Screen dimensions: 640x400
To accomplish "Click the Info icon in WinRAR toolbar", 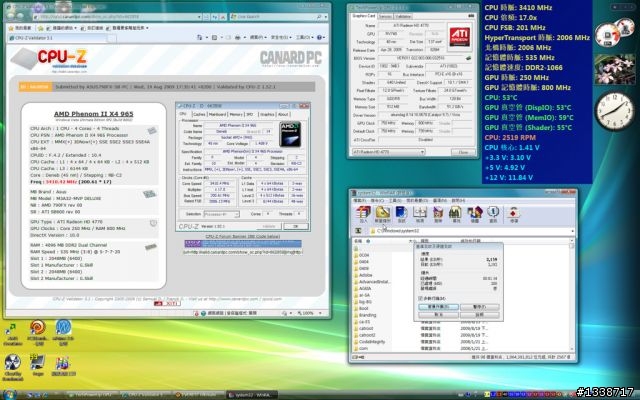I will (x=493, y=215).
